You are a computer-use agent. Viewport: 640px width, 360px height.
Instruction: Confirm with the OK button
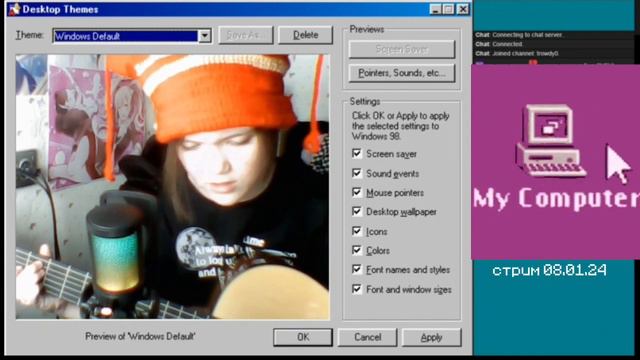pos(303,337)
